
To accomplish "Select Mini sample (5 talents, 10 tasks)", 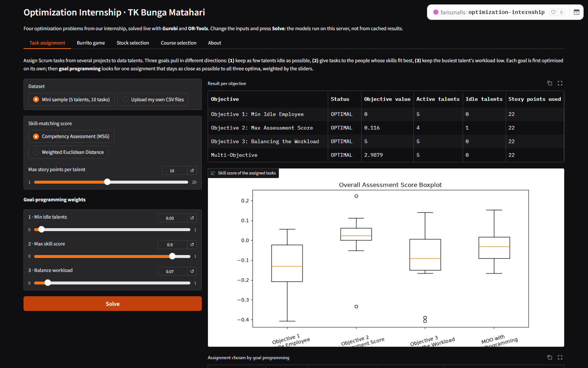I will (x=72, y=99).
